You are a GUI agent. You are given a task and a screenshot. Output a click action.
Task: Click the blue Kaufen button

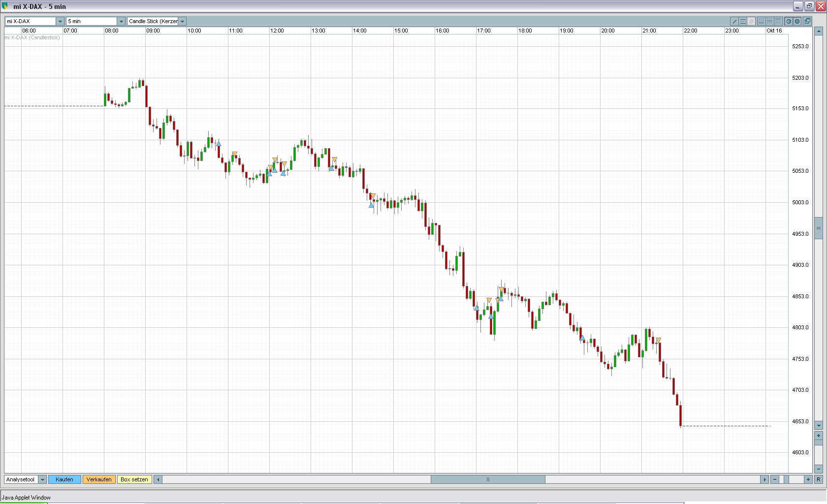(64, 479)
